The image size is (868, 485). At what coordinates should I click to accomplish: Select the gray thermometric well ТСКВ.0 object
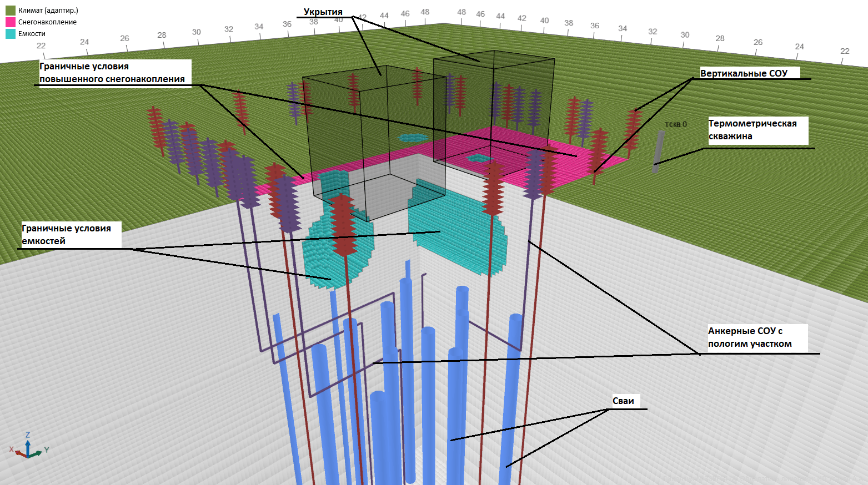(658, 152)
